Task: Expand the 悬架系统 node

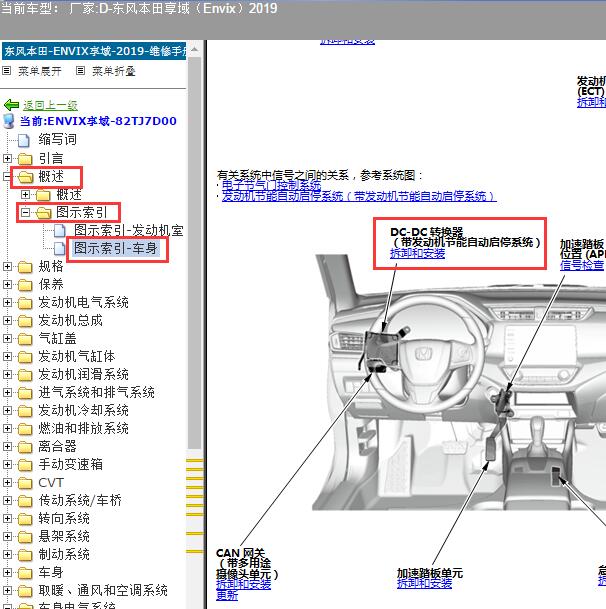Action: pos(7,537)
